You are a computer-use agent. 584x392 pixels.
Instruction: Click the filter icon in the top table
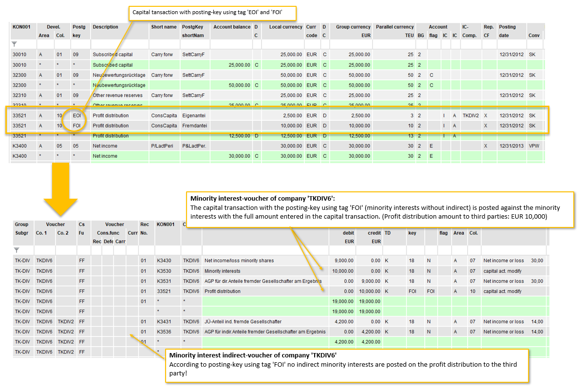pos(15,44)
